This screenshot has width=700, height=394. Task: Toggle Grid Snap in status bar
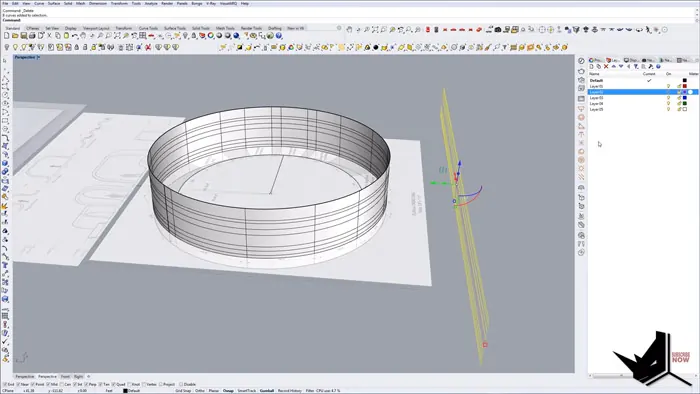(x=183, y=390)
